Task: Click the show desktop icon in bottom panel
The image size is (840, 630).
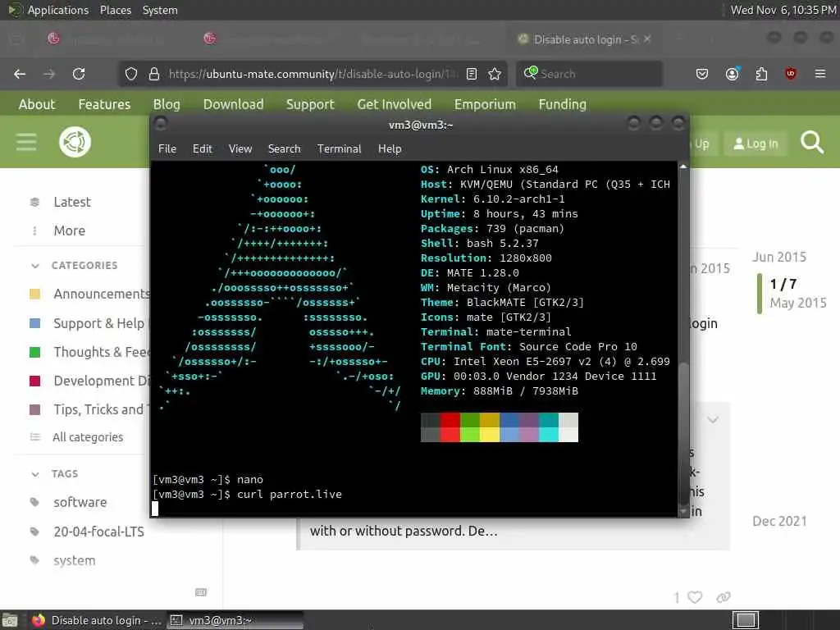Action: click(x=10, y=620)
